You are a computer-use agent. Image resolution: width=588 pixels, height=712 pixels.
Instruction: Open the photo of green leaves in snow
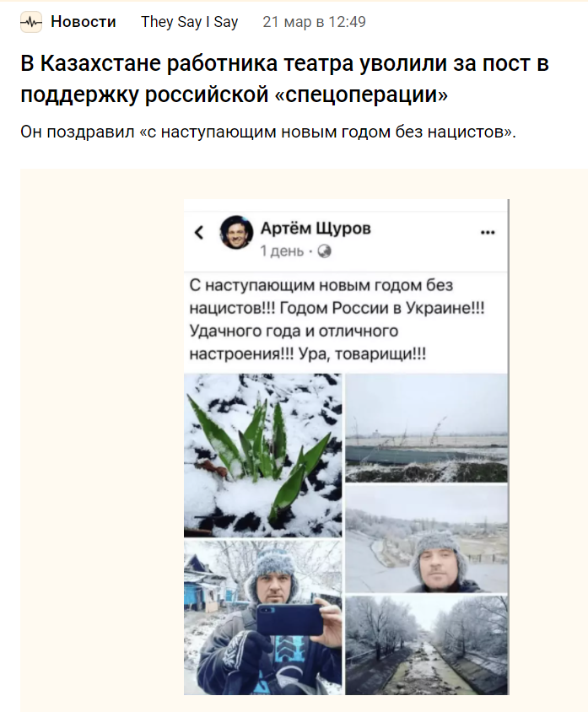pyautogui.click(x=263, y=455)
